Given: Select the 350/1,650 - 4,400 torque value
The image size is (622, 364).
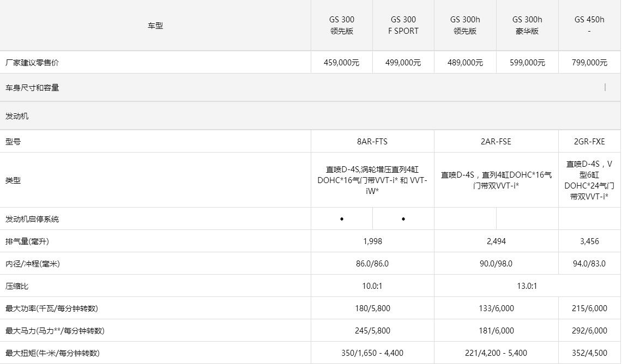Looking at the screenshot, I should (x=372, y=353).
